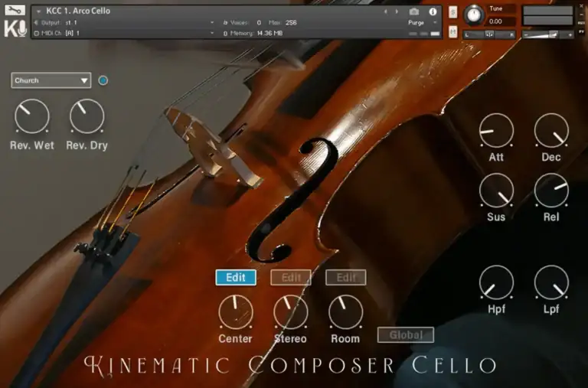588x388 pixels.
Task: Click the Voices count value 0
Action: tap(259, 22)
